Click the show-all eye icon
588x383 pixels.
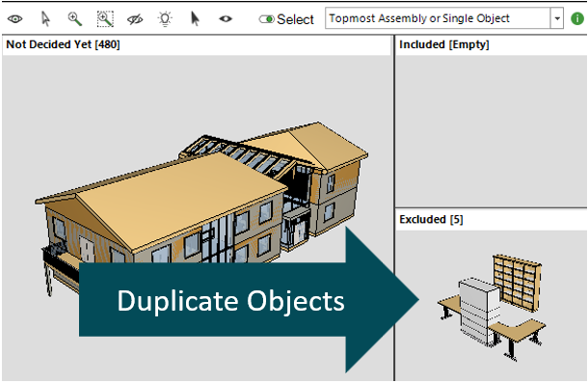coord(15,18)
